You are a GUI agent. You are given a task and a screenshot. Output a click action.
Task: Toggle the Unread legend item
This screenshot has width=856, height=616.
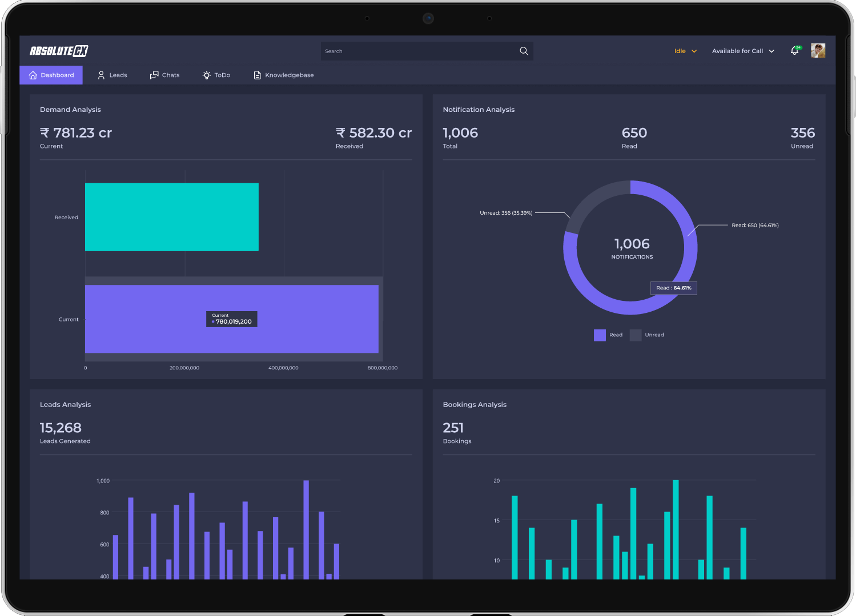647,335
